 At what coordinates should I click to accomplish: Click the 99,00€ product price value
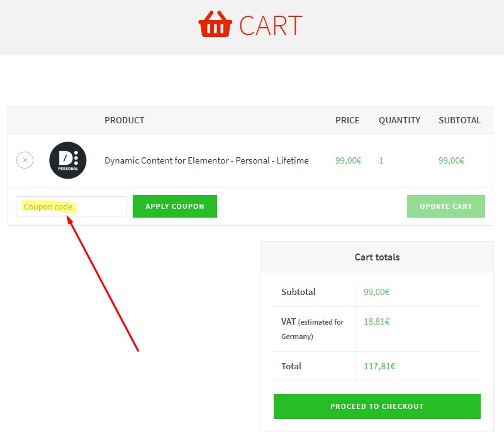click(x=348, y=160)
